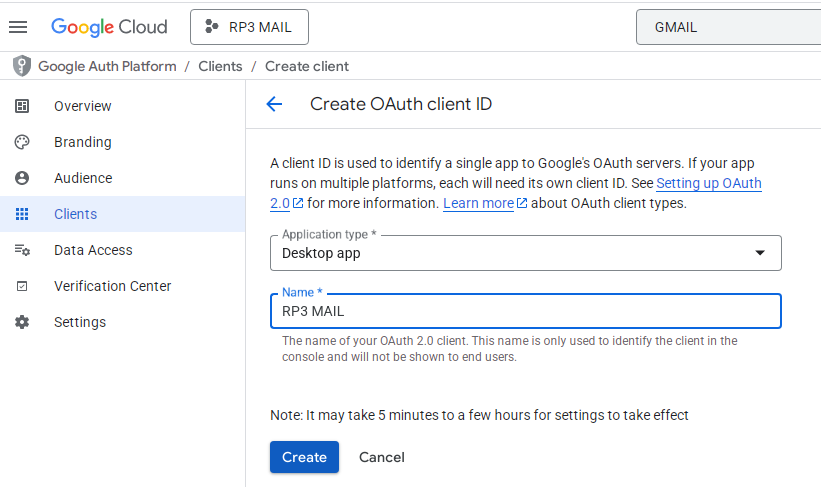Viewport: 821px width, 487px height.
Task: Go back using the left arrow
Action: click(x=274, y=104)
